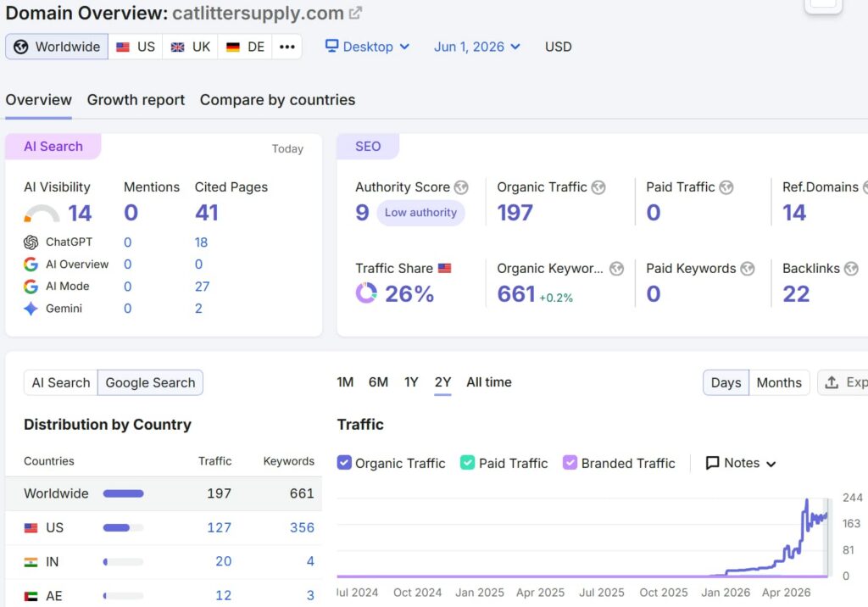Click the AI Mode Google icon

(31, 287)
